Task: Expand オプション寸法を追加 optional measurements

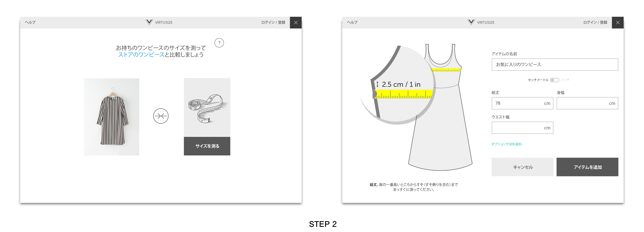Action: click(x=507, y=144)
